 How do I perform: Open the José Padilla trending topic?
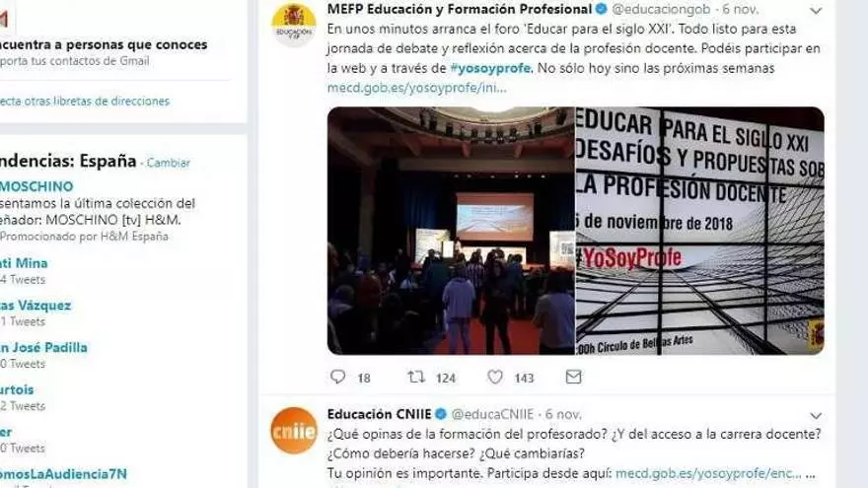[x=43, y=347]
